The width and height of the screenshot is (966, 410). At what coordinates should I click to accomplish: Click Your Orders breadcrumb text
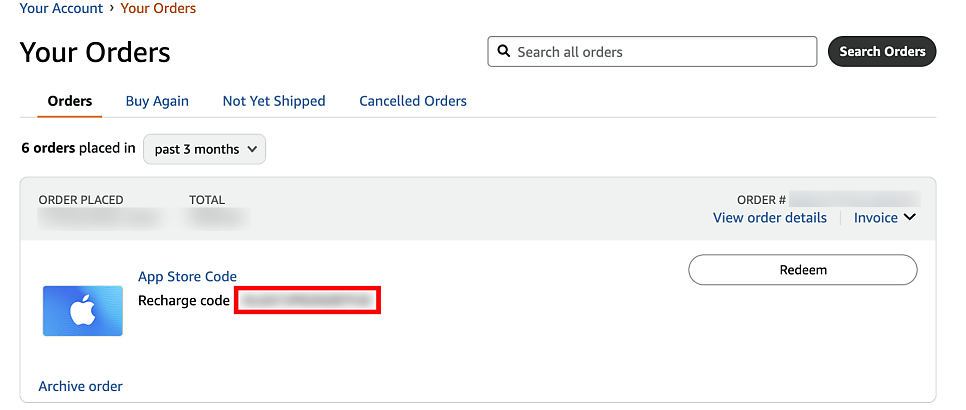[158, 9]
